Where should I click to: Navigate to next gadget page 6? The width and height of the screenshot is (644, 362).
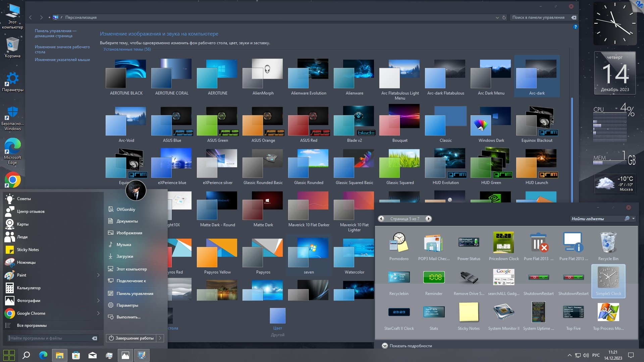tap(428, 219)
